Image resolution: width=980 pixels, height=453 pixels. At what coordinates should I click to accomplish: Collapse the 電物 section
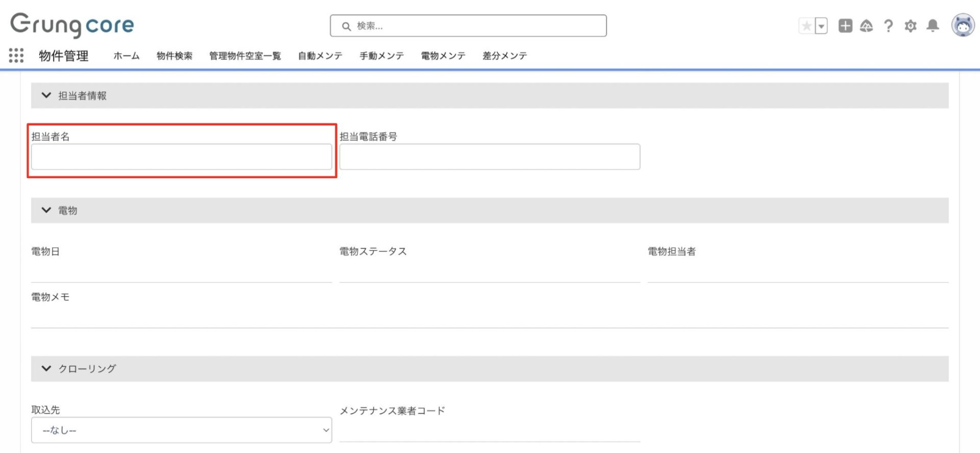(46, 210)
